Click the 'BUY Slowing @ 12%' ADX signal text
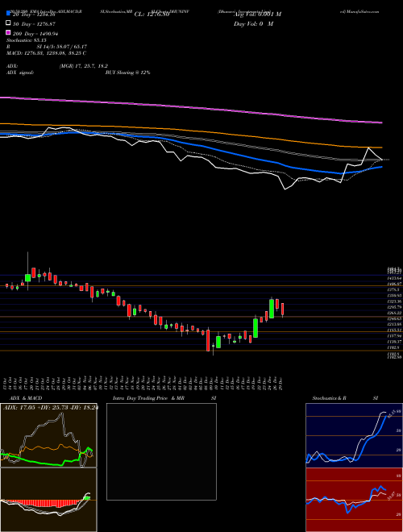Screen dimensions: 403x532 127,73
